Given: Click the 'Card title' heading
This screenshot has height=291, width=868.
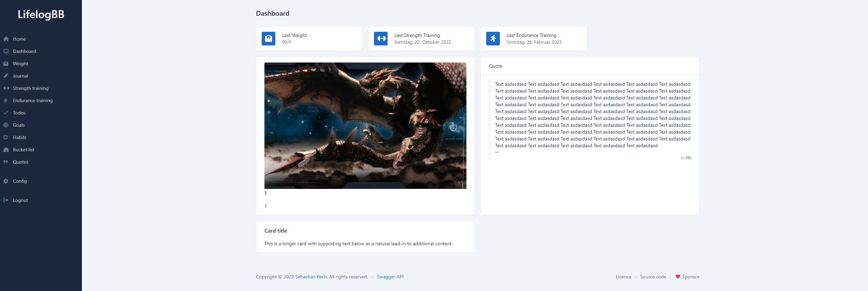Looking at the screenshot, I should (x=276, y=231).
